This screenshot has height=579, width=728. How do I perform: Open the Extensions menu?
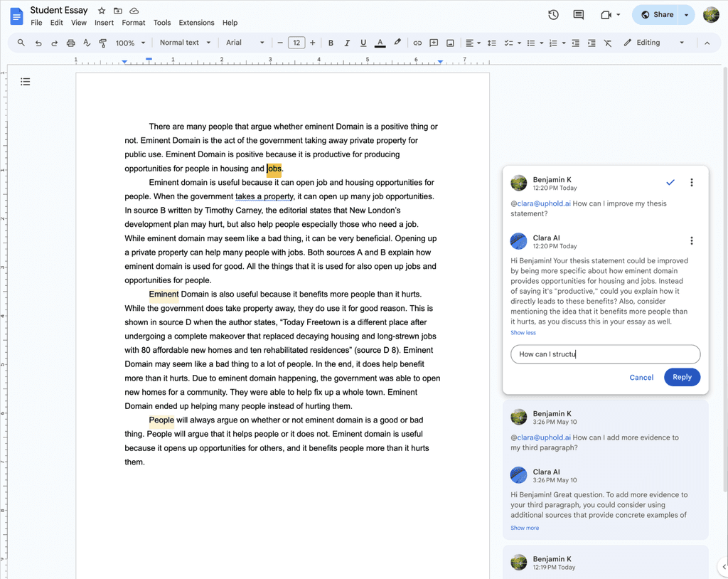(x=196, y=22)
